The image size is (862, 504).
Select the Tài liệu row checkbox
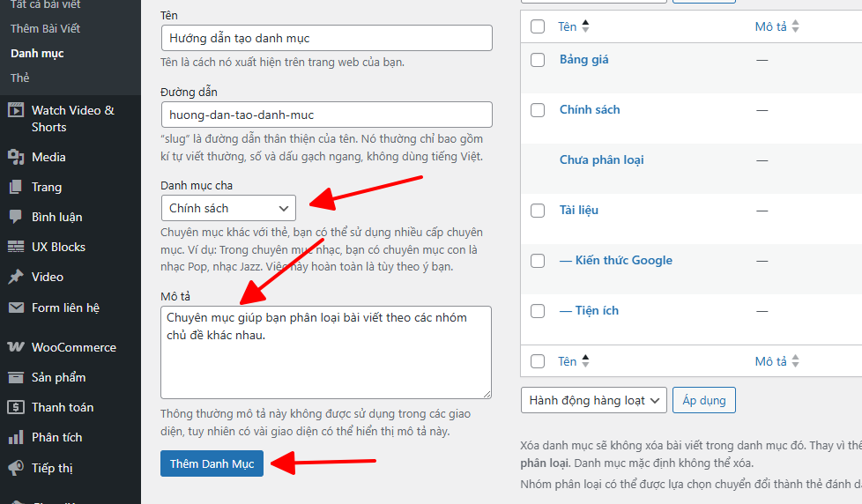pos(538,211)
